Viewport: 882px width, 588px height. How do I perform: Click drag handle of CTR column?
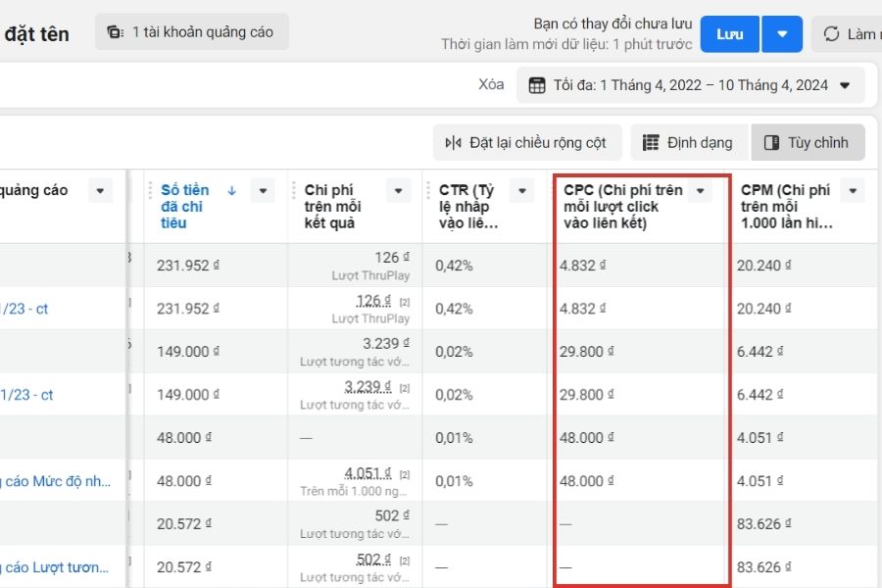[428, 191]
